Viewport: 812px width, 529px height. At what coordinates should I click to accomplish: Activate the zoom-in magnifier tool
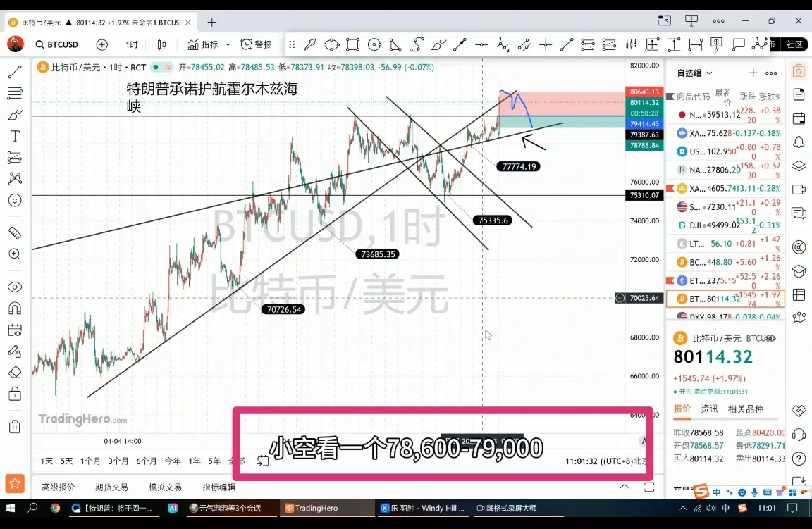coord(15,254)
